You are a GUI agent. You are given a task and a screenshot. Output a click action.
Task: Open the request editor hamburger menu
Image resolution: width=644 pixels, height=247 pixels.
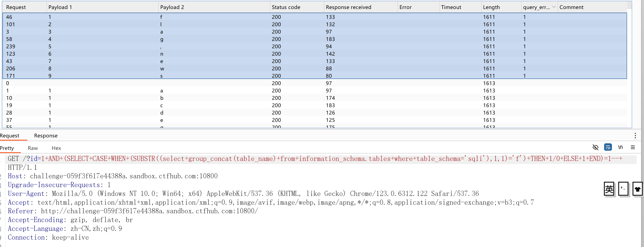[x=633, y=147]
